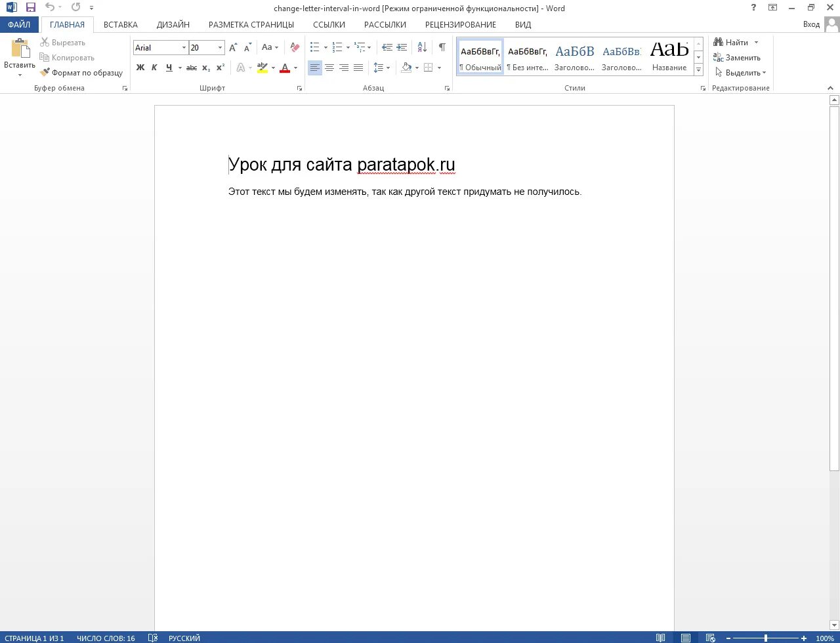Click the text effects outlined A icon
840x643 pixels.
coord(241,68)
